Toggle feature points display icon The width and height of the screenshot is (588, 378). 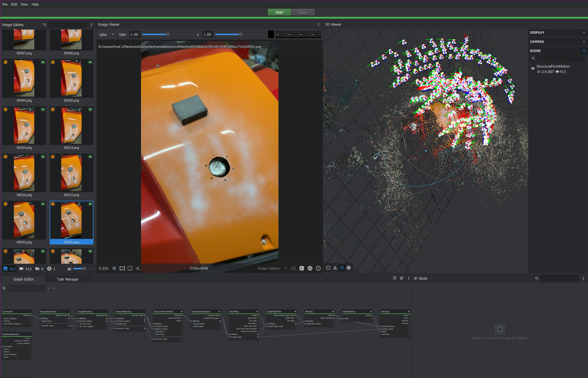point(138,268)
